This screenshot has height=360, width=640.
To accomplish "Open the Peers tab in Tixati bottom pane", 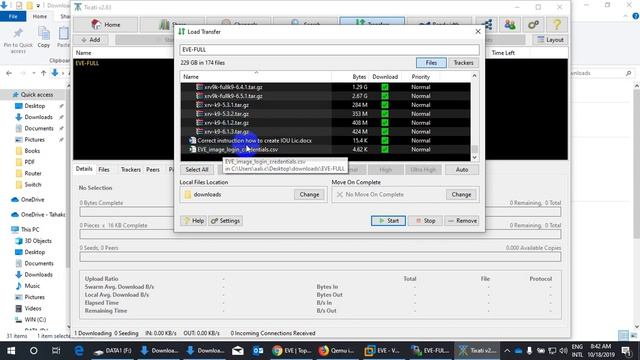I will [153, 169].
